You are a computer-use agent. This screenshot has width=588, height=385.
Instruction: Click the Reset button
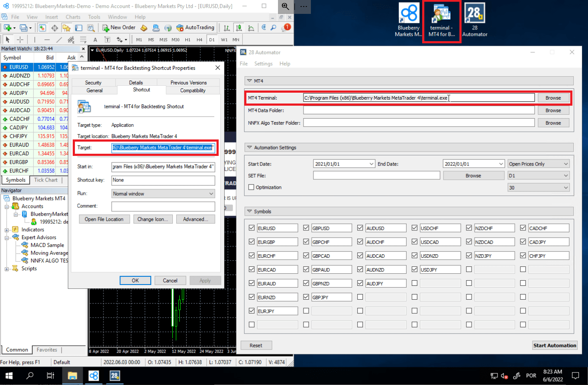(x=256, y=346)
